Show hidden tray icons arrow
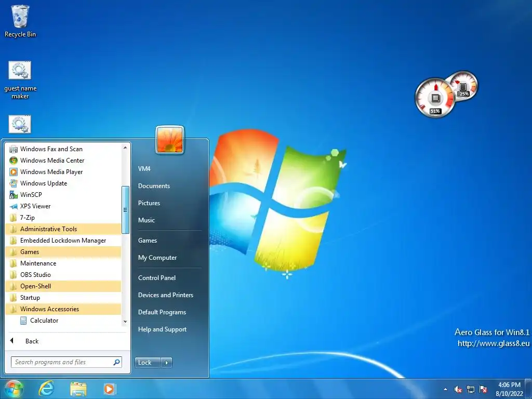Viewport: 532px width, 399px height. tap(445, 389)
